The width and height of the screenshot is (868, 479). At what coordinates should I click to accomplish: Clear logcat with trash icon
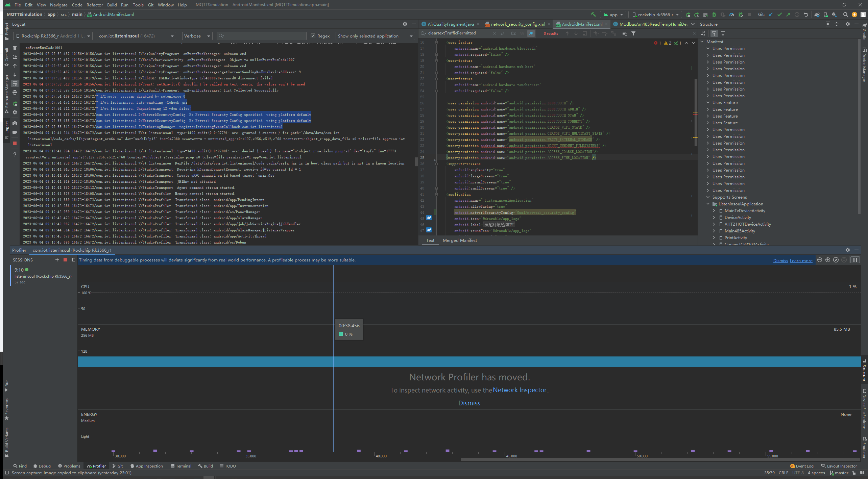point(15,48)
